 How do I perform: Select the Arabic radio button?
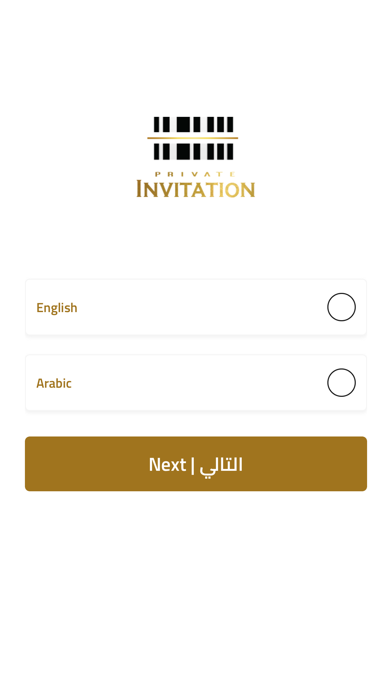(341, 382)
